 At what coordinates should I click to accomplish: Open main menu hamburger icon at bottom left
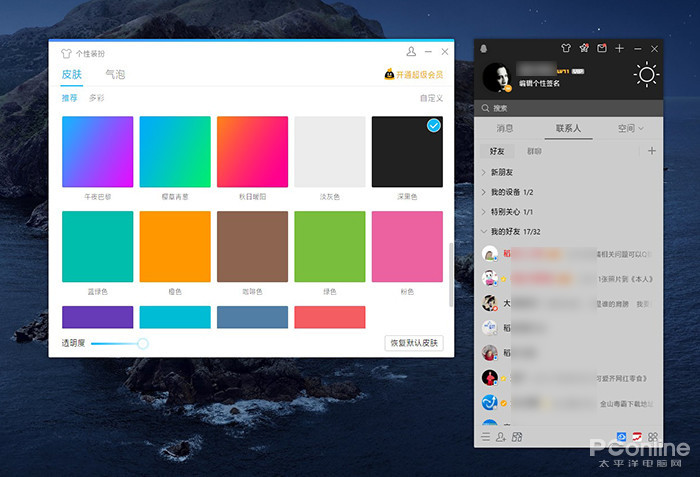click(485, 437)
